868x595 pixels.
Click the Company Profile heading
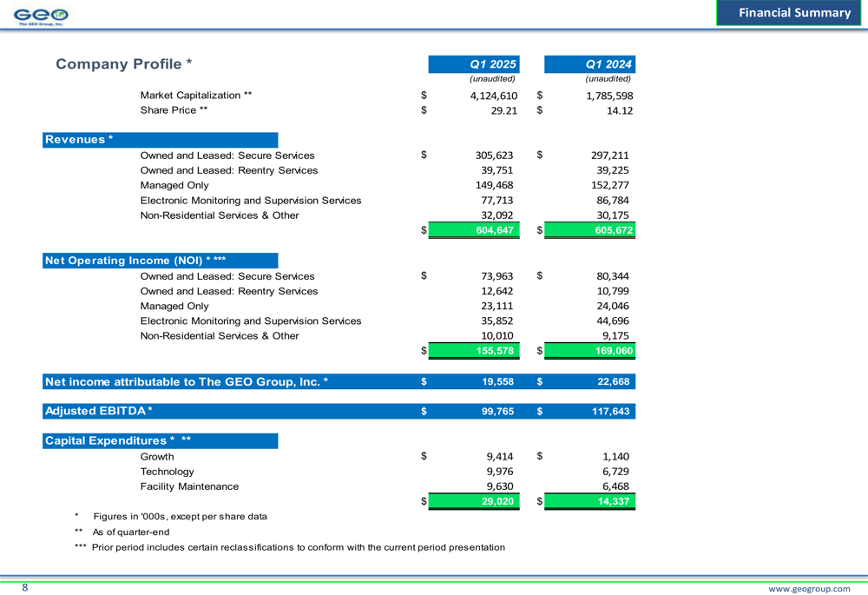[x=124, y=63]
